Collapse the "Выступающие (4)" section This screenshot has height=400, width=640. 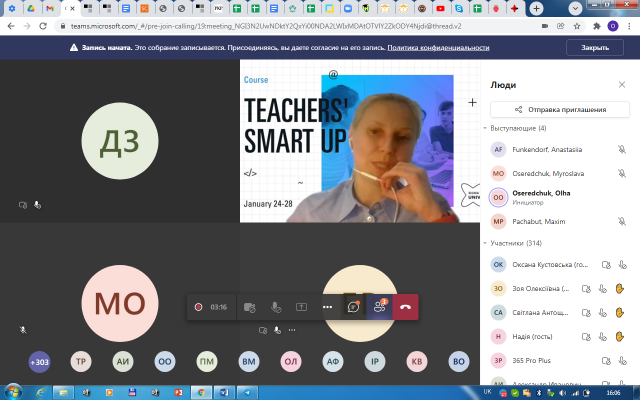[486, 129]
